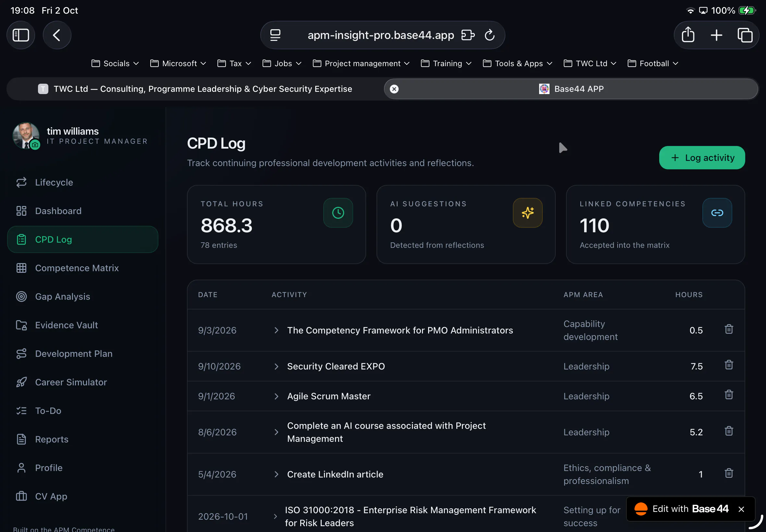Open the CV App sidebar item
Image resolution: width=766 pixels, height=532 pixels.
83,496
